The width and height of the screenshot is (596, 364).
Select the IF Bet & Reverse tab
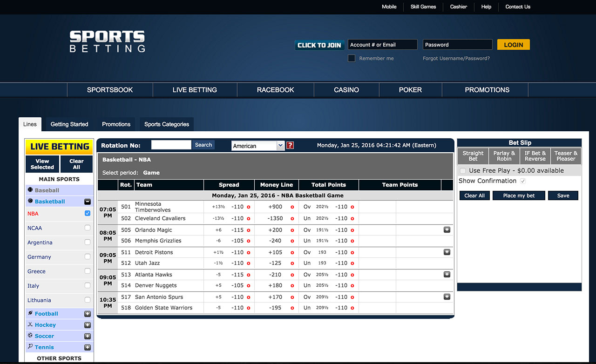[535, 156]
